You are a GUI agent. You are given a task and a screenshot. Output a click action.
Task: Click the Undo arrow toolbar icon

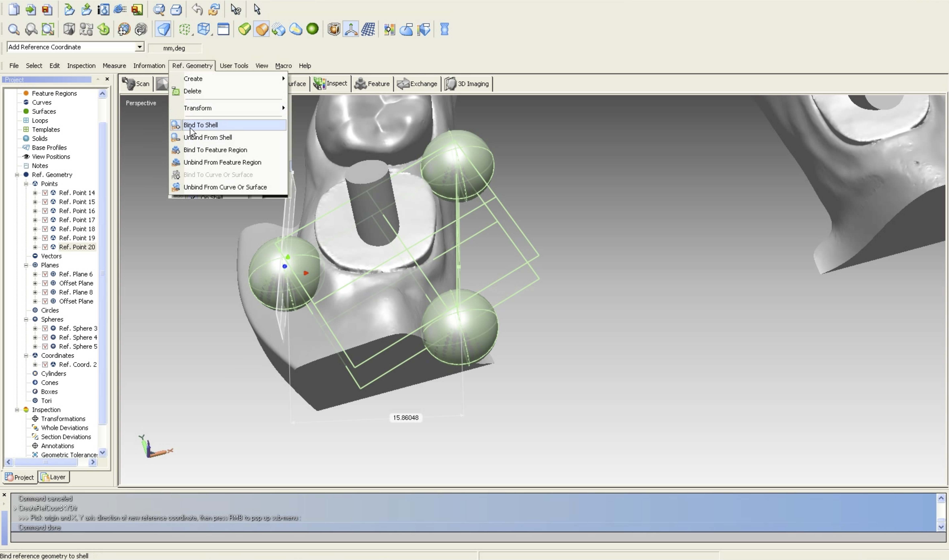coord(197,9)
